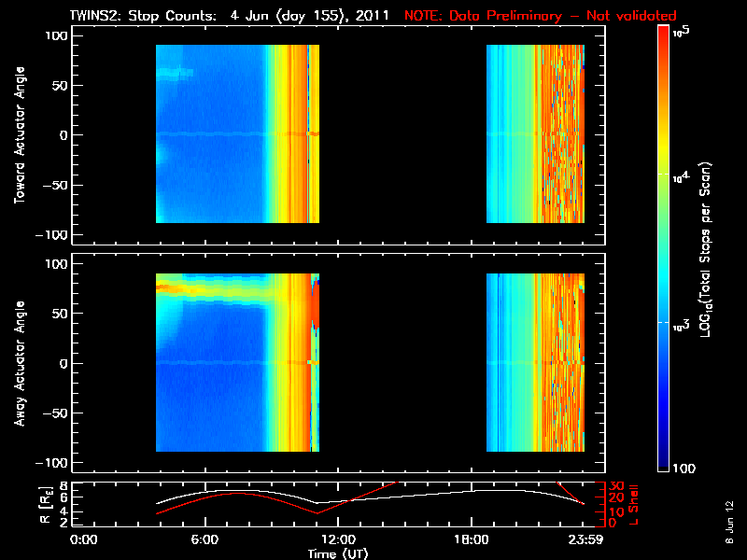
Task: Click the '6 Jun 12' date stamp
Action: click(730, 522)
